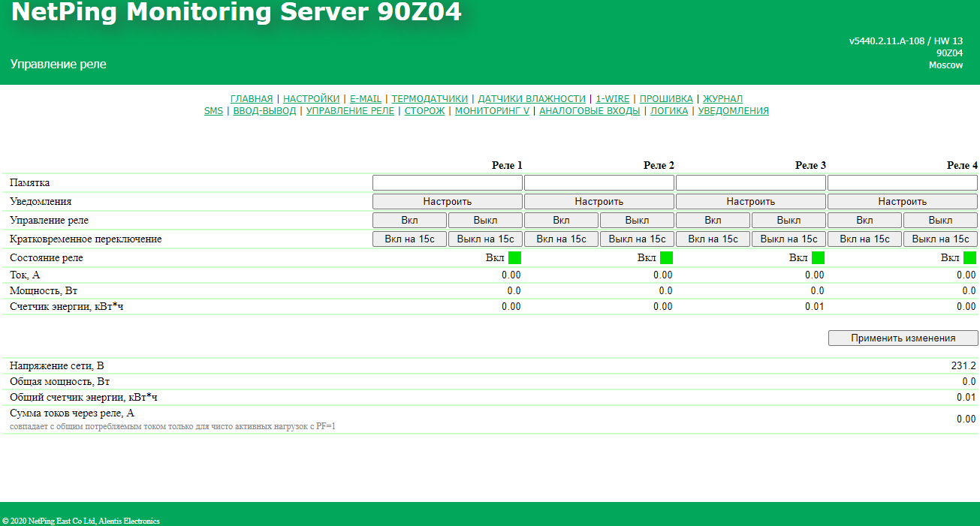Go to НАСТРОЙКИ menu link
Image resolution: width=980 pixels, height=526 pixels.
tap(311, 99)
